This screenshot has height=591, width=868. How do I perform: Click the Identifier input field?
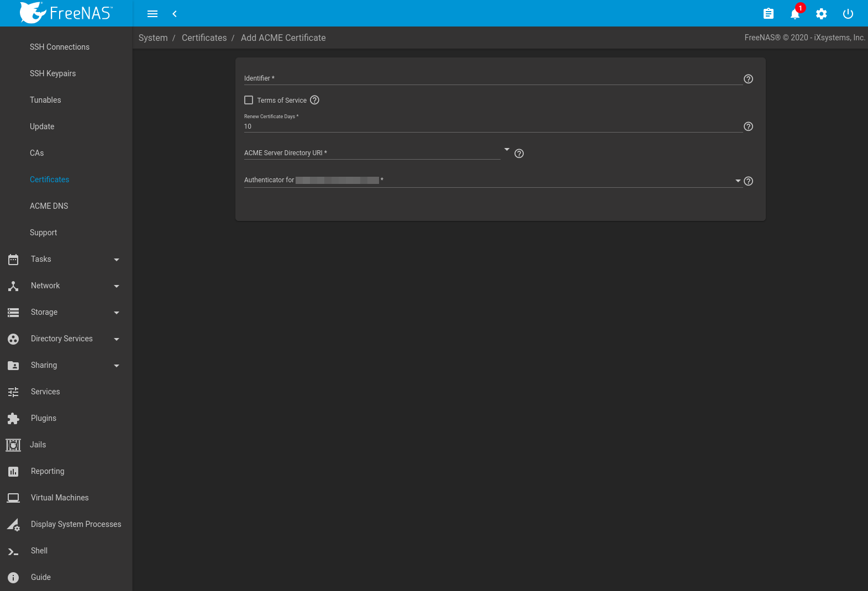[493, 78]
